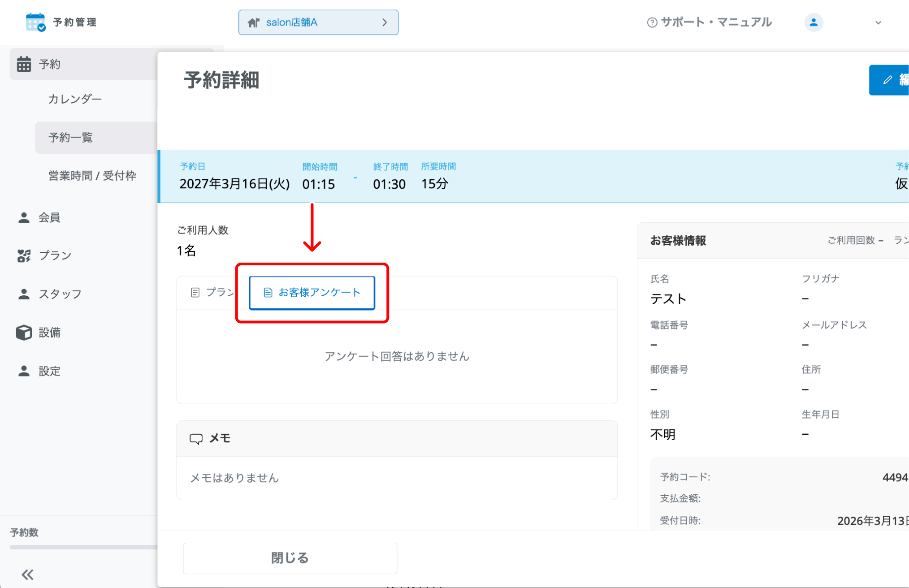Click the プラン shapes icon in sidebar

point(24,255)
